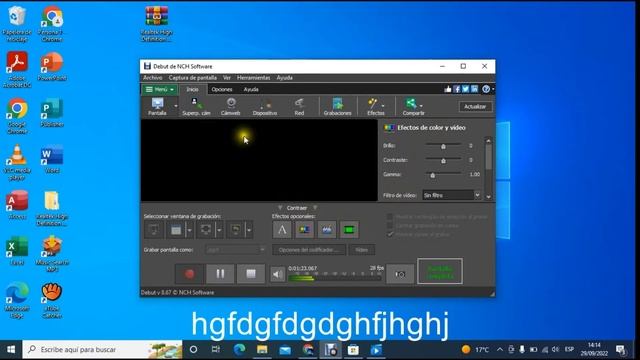Image resolution: width=640 pixels, height=360 pixels.
Task: Open the green Menú dropdown
Action: point(160,89)
